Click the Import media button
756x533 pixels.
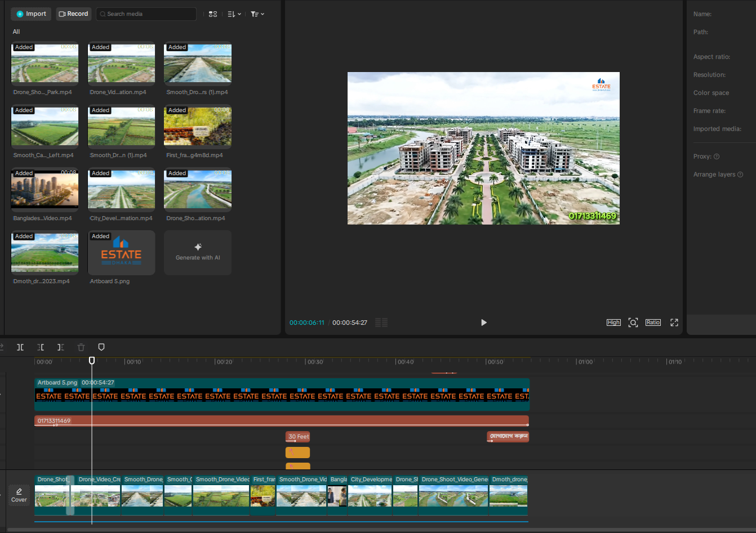pyautogui.click(x=31, y=14)
